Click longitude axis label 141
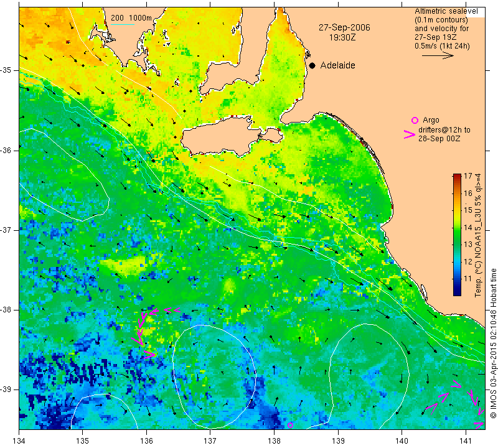 [466, 441]
